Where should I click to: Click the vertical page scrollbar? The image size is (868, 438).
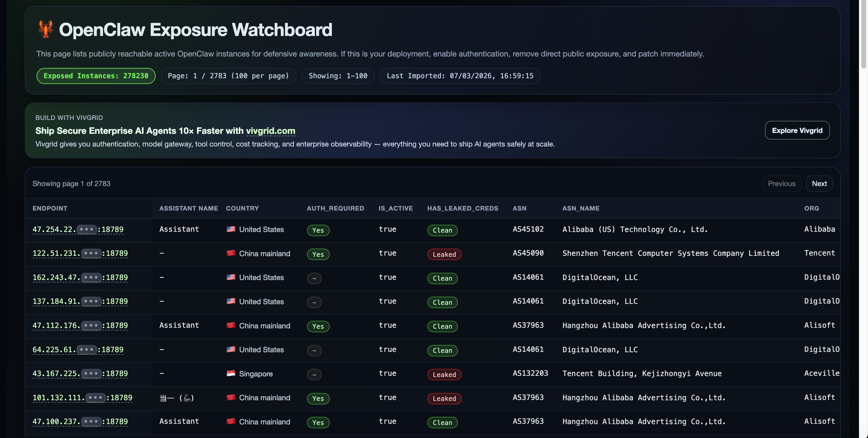(x=863, y=34)
